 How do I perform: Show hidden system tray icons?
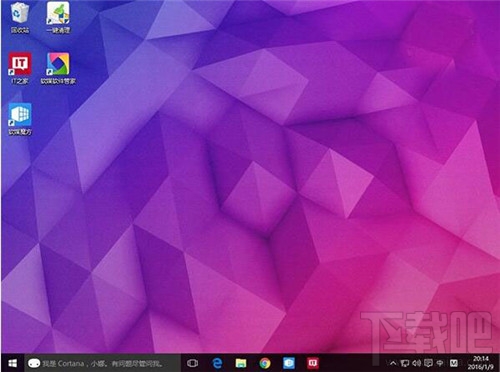point(393,363)
